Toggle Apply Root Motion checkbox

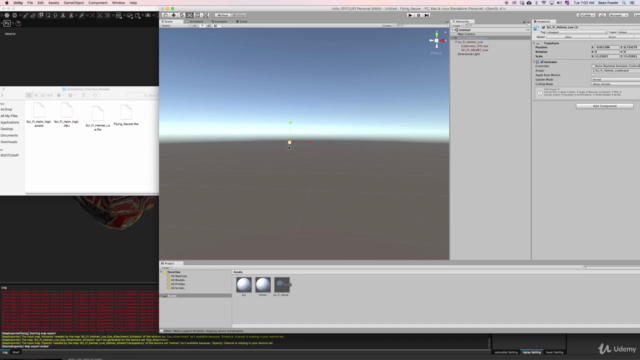click(593, 75)
